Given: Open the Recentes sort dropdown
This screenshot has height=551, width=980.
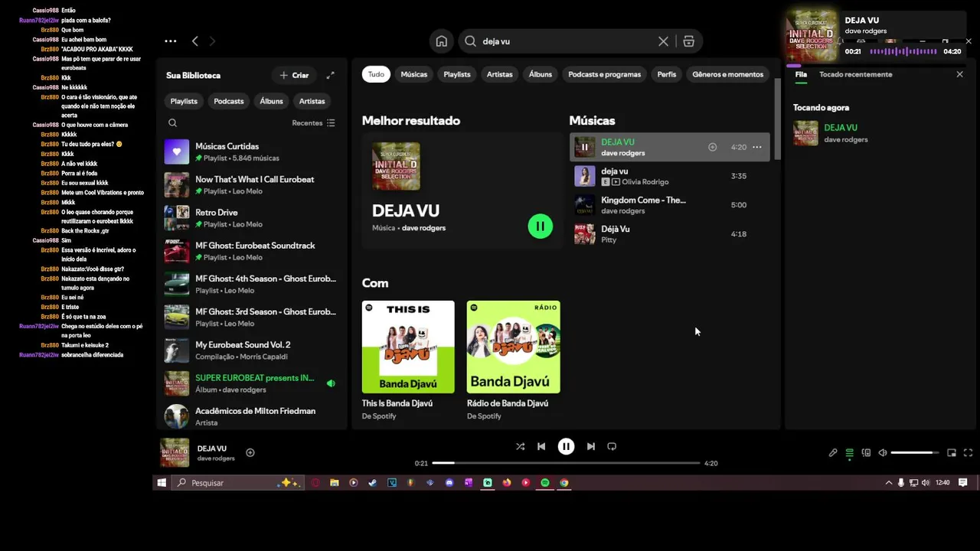Looking at the screenshot, I should tap(313, 122).
